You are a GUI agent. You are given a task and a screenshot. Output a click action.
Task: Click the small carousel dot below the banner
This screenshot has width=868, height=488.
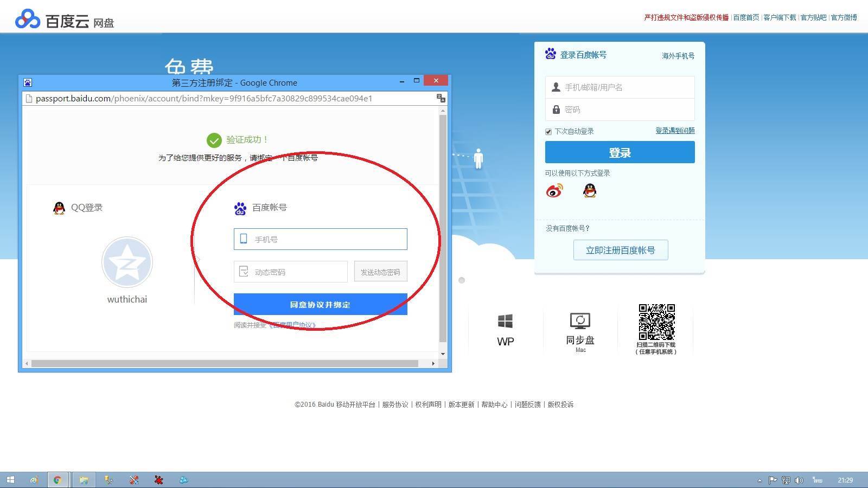coord(462,280)
